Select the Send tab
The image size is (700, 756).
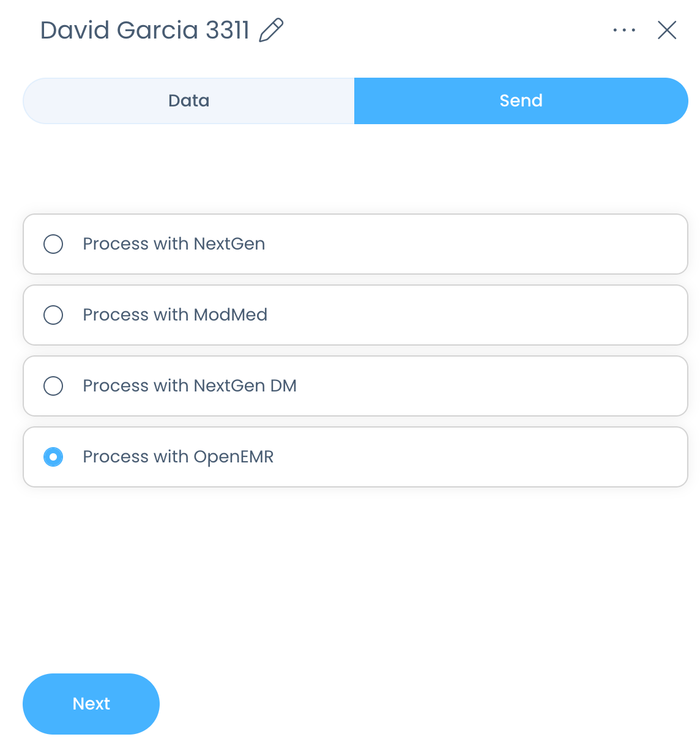click(521, 101)
